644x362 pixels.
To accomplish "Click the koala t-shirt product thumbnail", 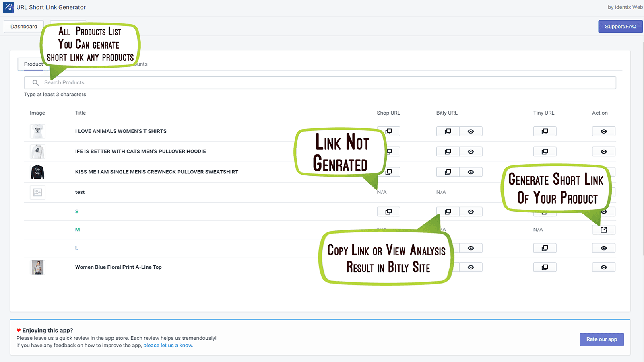I will [37, 131].
